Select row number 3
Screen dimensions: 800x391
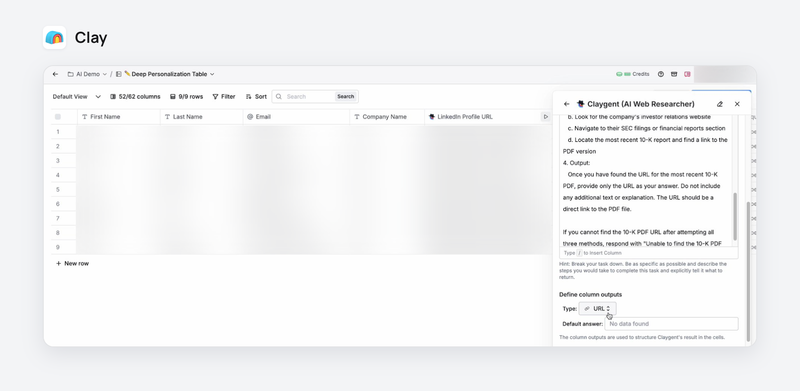58,161
